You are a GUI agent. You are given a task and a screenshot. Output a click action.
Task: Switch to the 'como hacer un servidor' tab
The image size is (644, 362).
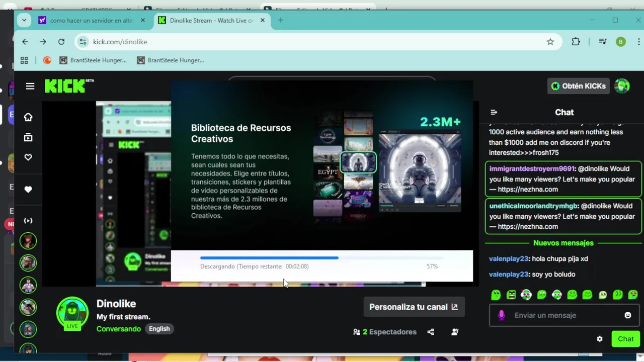[x=92, y=21]
